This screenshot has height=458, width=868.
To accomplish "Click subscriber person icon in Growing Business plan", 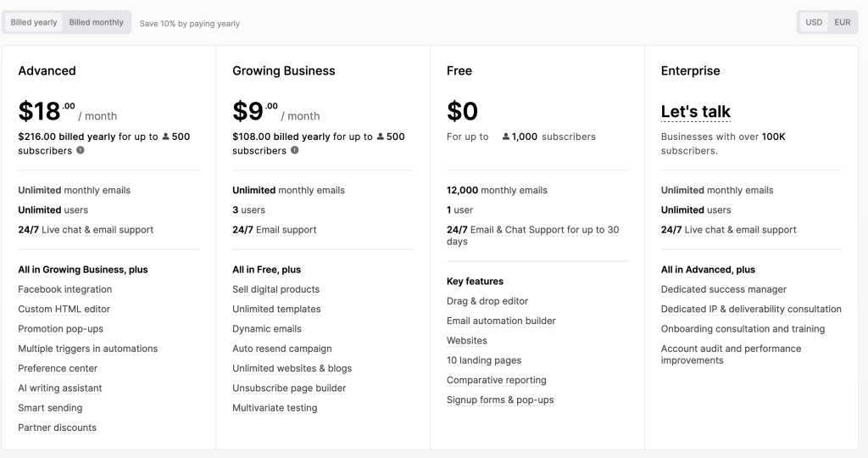I will point(381,137).
